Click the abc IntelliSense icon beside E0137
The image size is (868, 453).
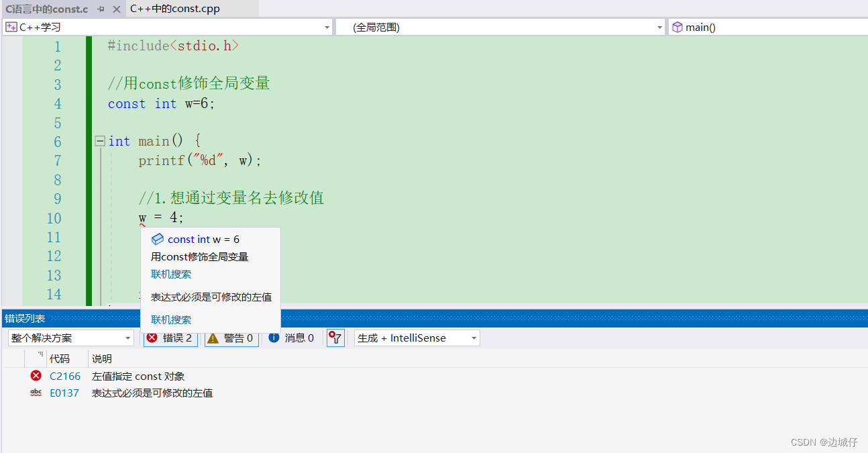click(x=36, y=393)
